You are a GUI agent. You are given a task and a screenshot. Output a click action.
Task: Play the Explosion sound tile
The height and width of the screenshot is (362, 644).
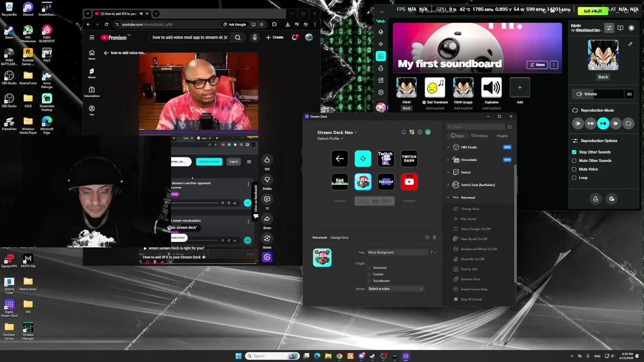tap(492, 87)
